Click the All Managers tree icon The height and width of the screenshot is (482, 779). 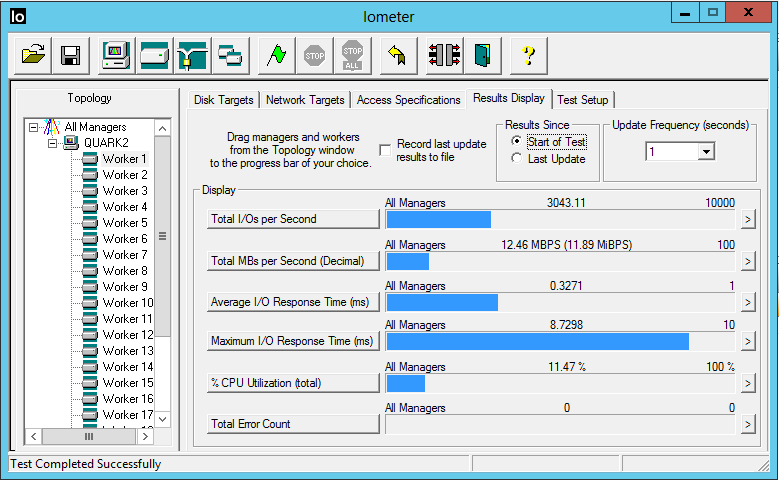(x=52, y=127)
